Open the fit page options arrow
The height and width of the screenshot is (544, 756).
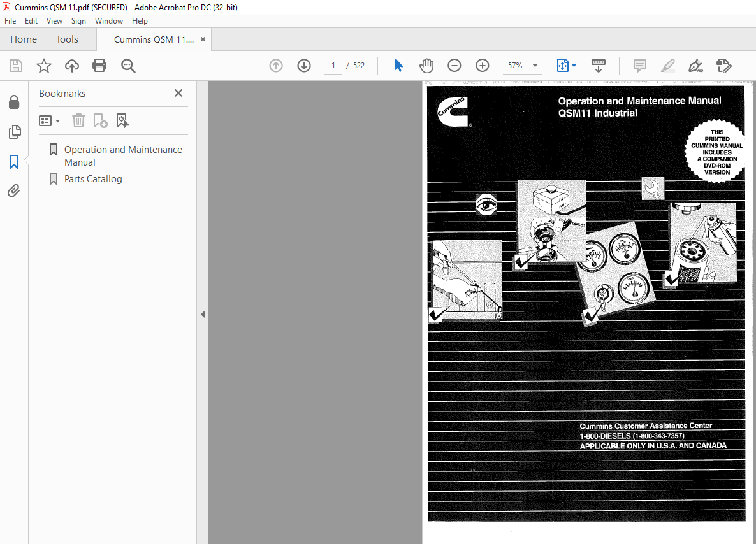click(x=574, y=66)
